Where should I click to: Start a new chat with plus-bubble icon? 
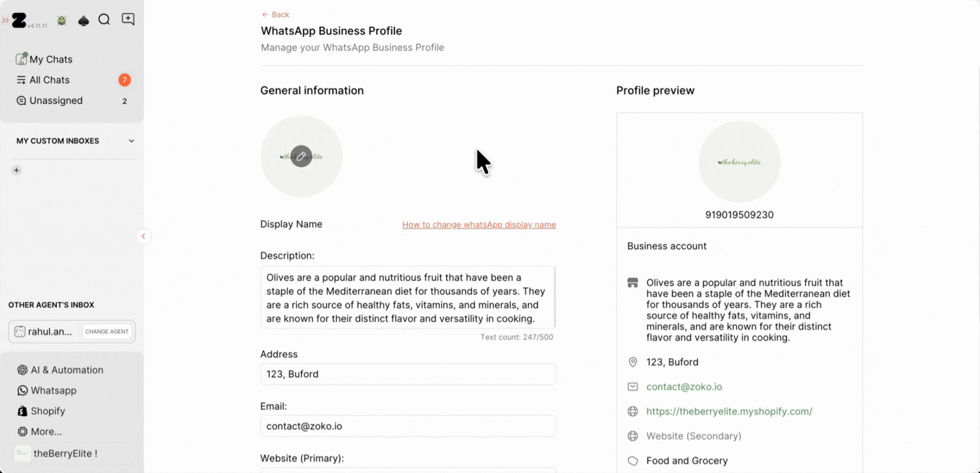tap(128, 20)
